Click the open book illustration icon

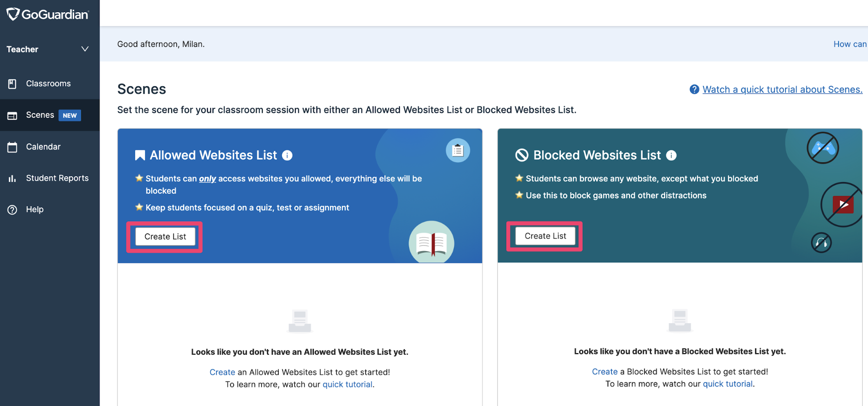pos(431,243)
